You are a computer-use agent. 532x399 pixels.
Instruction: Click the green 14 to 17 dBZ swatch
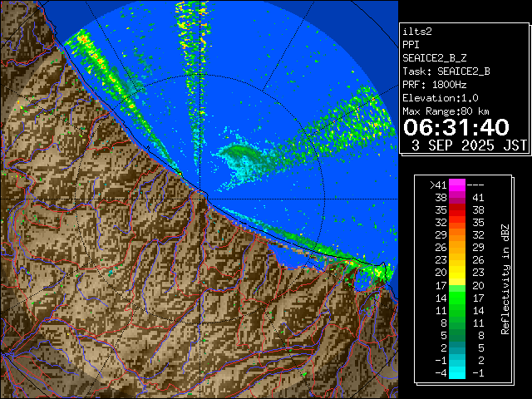[457, 297]
